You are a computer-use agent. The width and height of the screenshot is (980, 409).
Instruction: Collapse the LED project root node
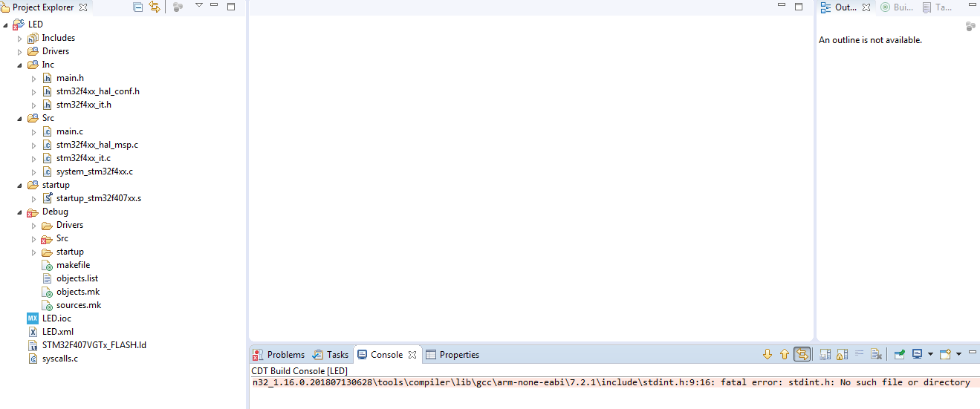(6, 24)
